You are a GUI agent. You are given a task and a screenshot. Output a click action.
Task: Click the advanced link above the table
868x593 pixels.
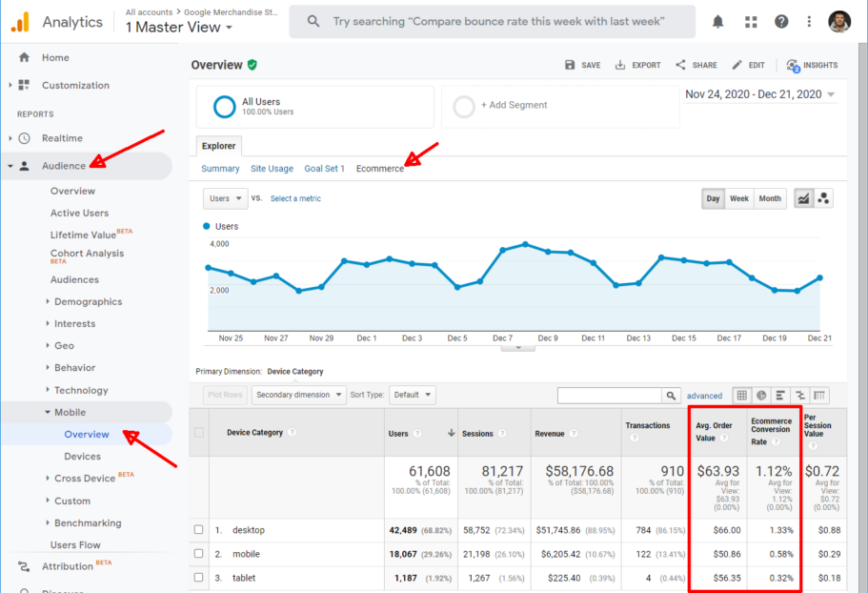click(705, 395)
